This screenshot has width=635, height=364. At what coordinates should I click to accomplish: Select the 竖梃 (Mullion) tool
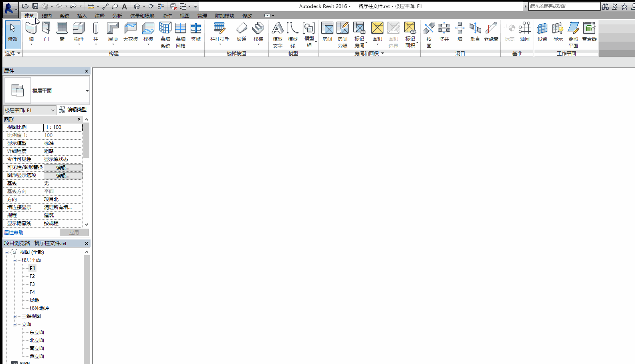pos(196,32)
